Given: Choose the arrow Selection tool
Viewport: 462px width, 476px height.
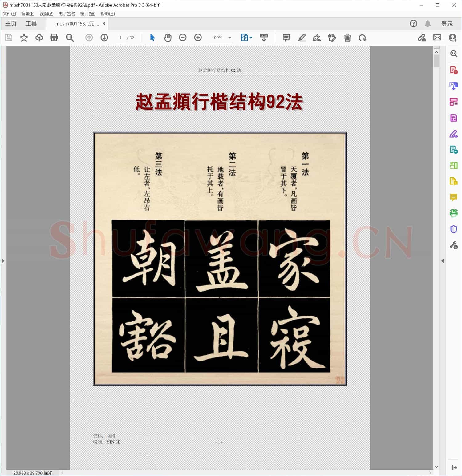Looking at the screenshot, I should point(152,38).
